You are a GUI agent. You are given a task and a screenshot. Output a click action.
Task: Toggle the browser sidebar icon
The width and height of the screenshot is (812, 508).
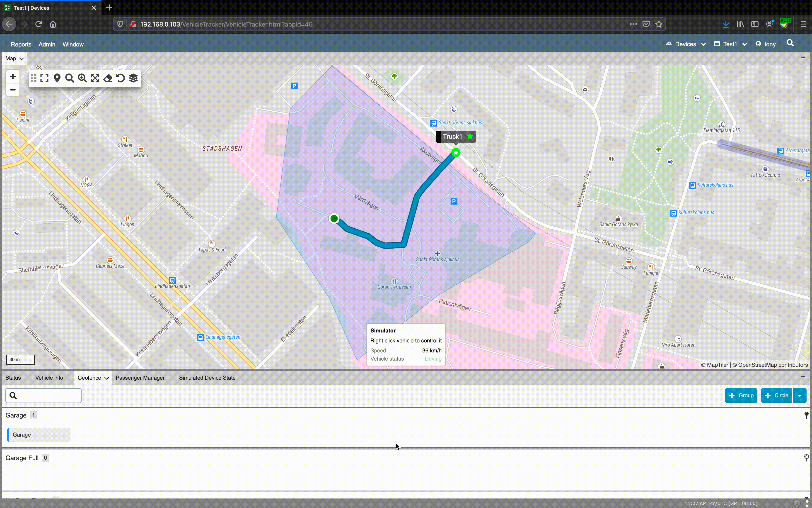pyautogui.click(x=755, y=24)
